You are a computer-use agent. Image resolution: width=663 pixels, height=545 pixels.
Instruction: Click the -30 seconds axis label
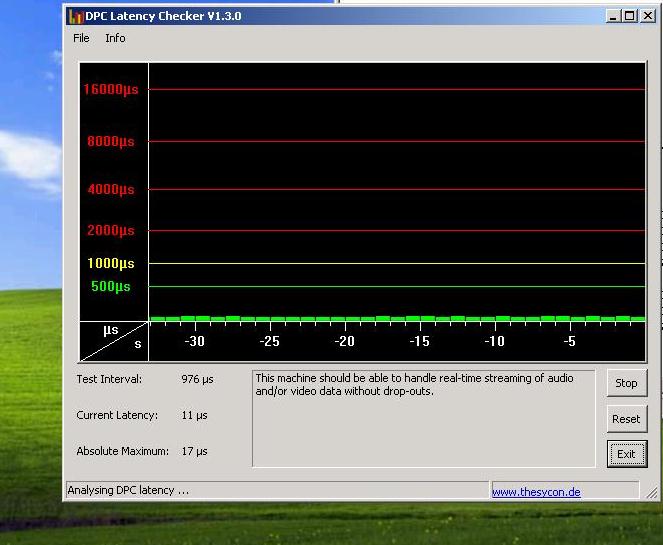coord(195,341)
